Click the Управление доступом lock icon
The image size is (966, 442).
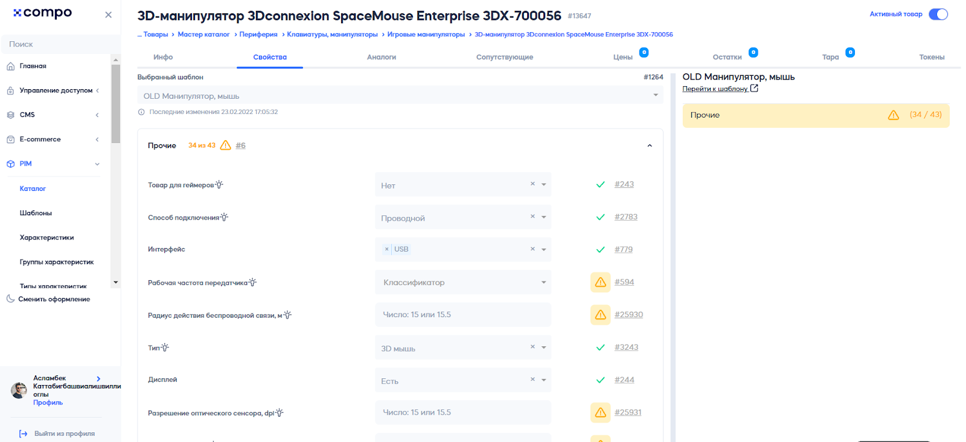coord(10,91)
